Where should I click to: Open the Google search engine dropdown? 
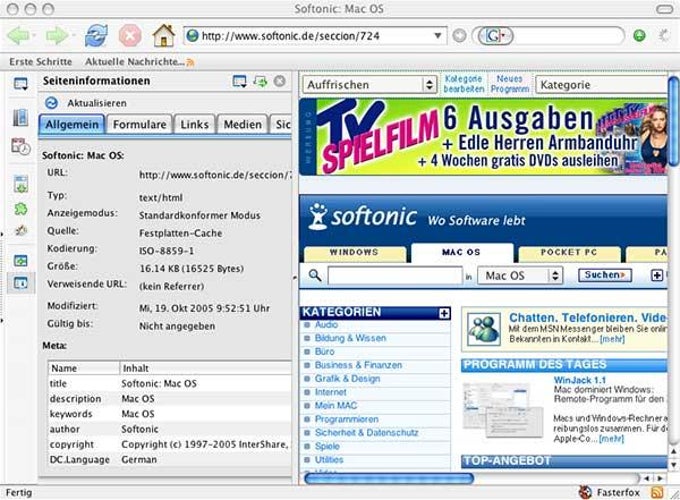click(x=495, y=36)
